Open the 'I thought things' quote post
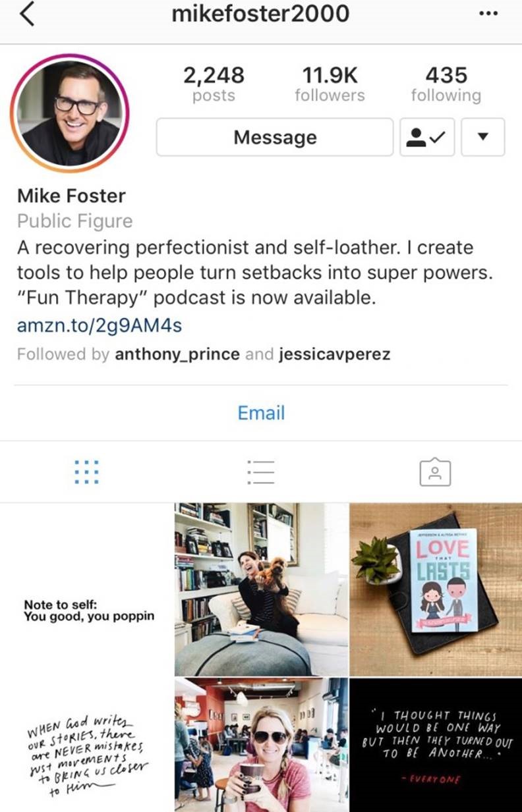Screen dimensions: 522x812 [x=436, y=745]
